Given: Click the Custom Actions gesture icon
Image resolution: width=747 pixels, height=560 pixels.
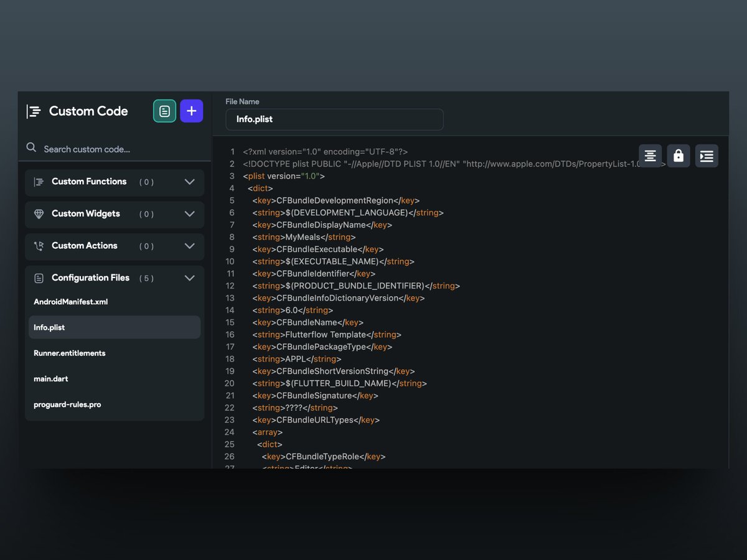Looking at the screenshot, I should [40, 246].
